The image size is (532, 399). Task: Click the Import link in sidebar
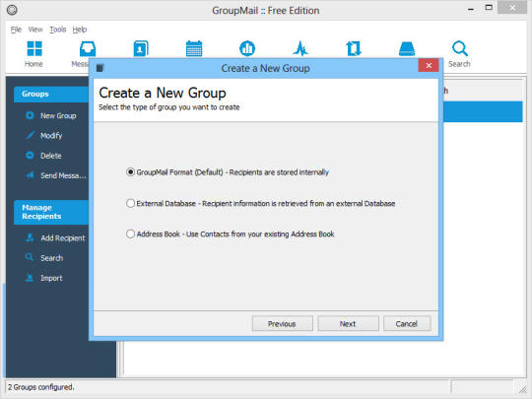[51, 278]
